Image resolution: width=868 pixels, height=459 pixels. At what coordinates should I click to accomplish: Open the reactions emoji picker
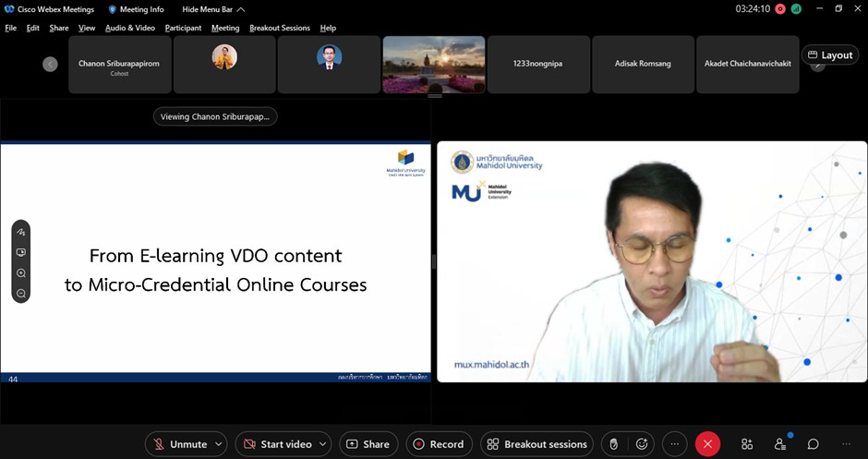[642, 444]
